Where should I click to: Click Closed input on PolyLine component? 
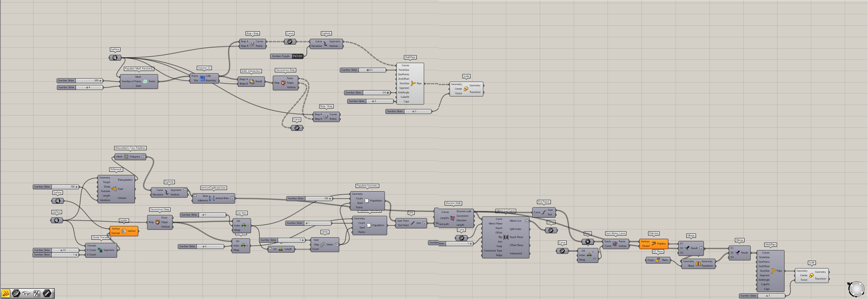click(x=646, y=246)
